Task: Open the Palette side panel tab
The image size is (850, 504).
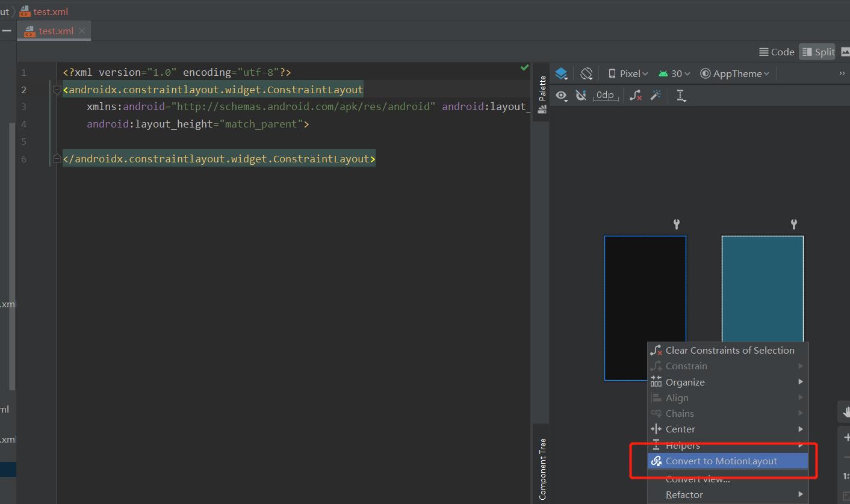Action: pos(542,94)
